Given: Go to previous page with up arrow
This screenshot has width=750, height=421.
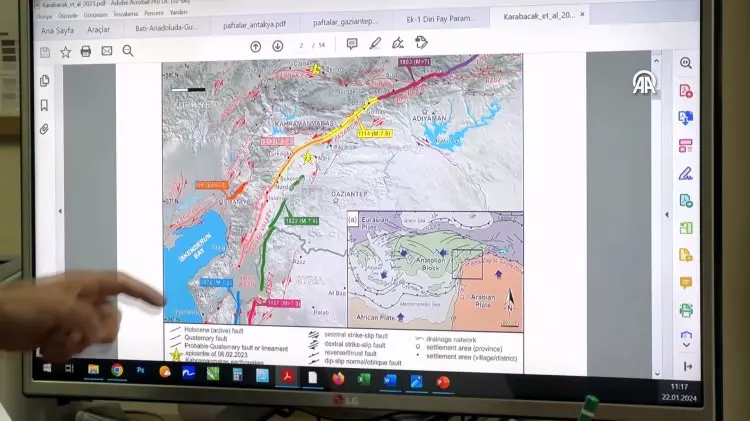Looking at the screenshot, I should pyautogui.click(x=255, y=46).
